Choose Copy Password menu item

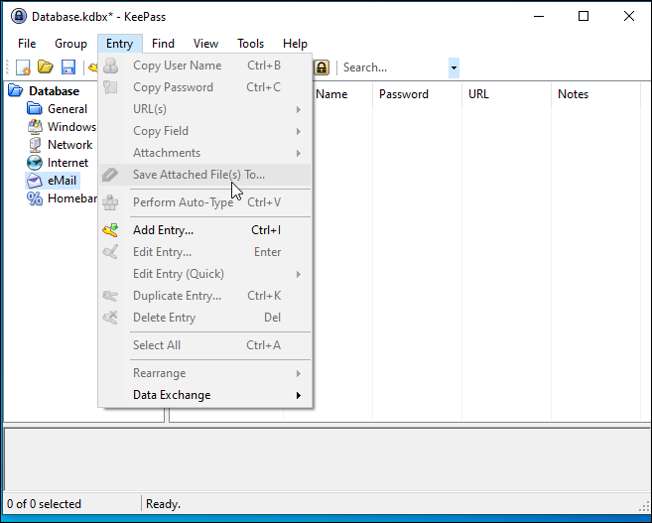pos(205,87)
